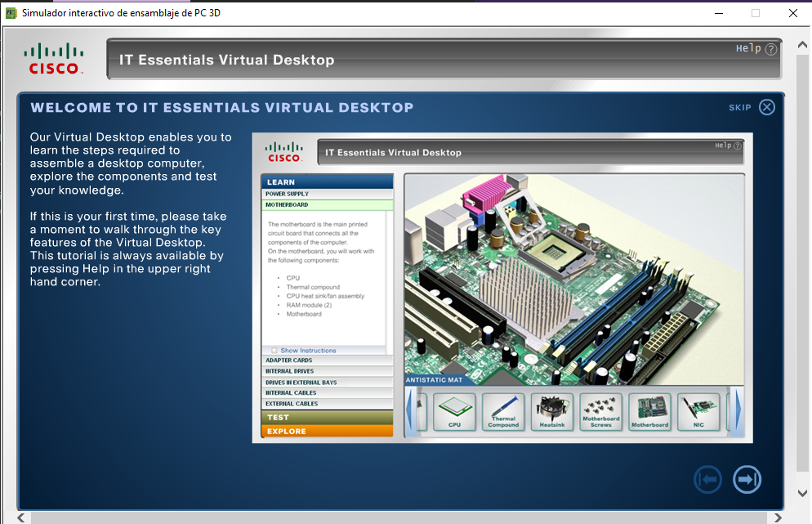
Task: Click the 3D motherboard view in the preview
Action: tap(573, 280)
